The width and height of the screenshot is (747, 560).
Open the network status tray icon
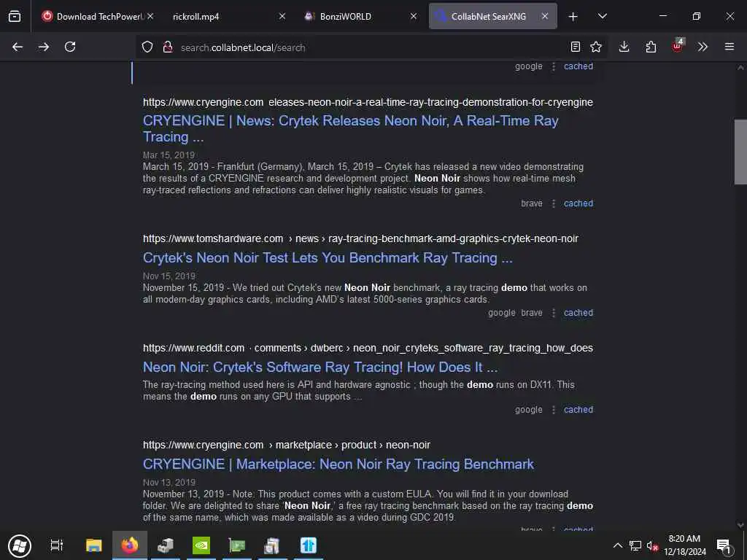[x=635, y=545]
